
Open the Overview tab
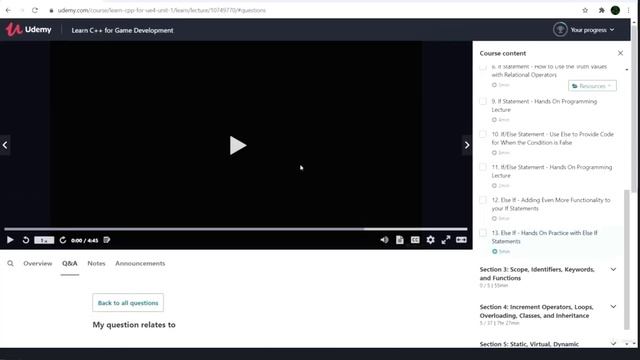click(38, 264)
